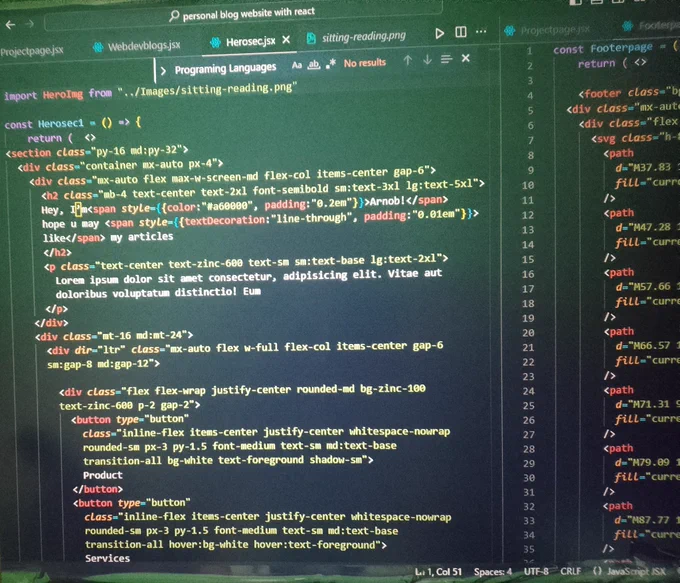
Task: Open Footerpage tab in right editor group
Action: click(x=651, y=26)
